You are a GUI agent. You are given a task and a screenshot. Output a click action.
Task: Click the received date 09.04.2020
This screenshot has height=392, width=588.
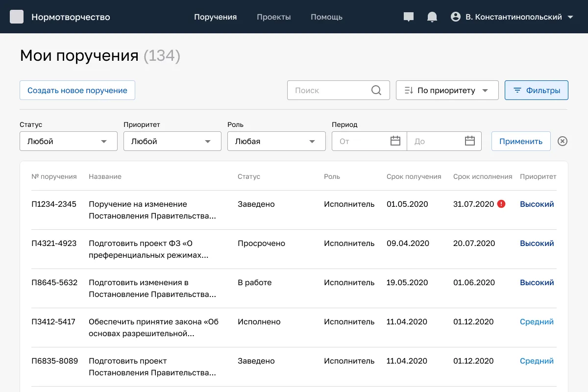[408, 243]
